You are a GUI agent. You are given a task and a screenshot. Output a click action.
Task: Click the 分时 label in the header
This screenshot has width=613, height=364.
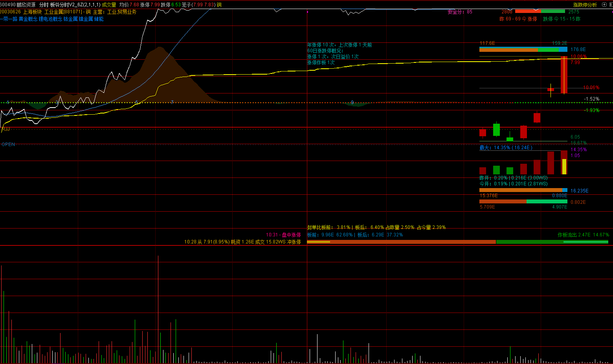coord(44,5)
